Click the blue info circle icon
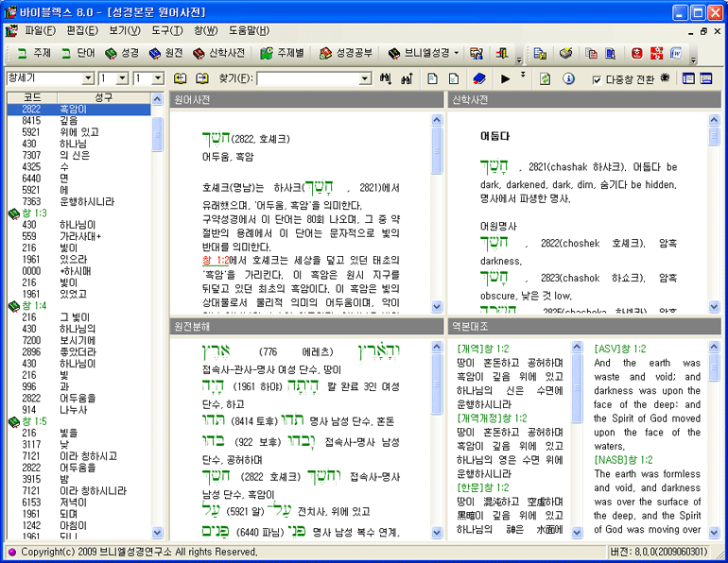 point(568,78)
